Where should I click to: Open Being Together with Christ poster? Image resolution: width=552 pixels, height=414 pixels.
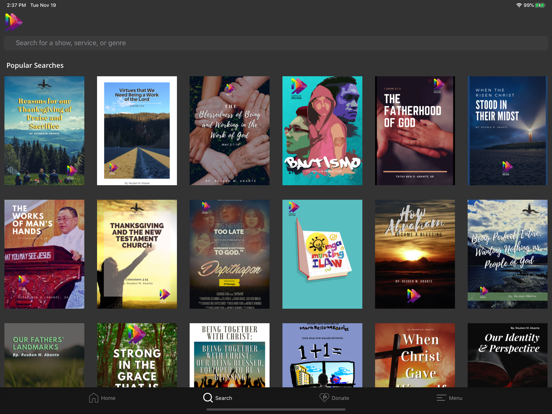click(230, 355)
